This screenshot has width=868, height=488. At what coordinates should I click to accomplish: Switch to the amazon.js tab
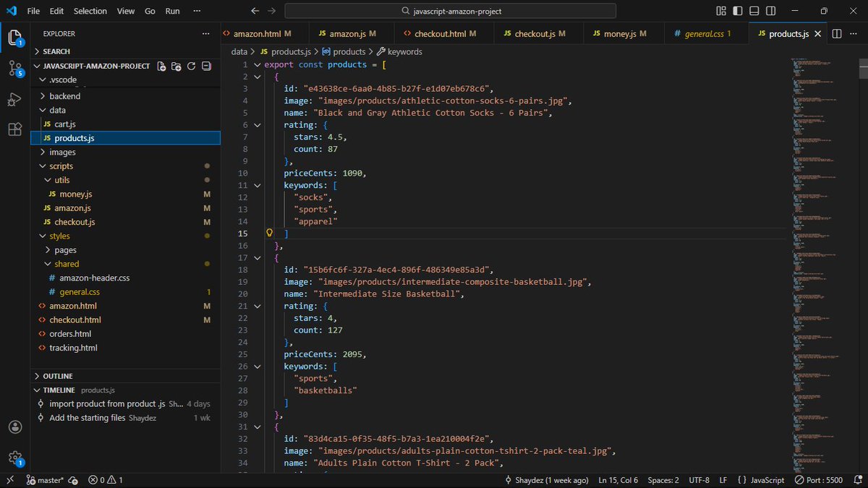[x=352, y=33]
